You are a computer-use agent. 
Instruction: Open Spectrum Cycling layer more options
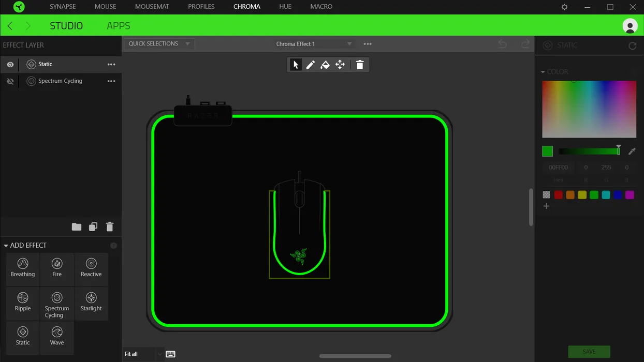coord(111,81)
